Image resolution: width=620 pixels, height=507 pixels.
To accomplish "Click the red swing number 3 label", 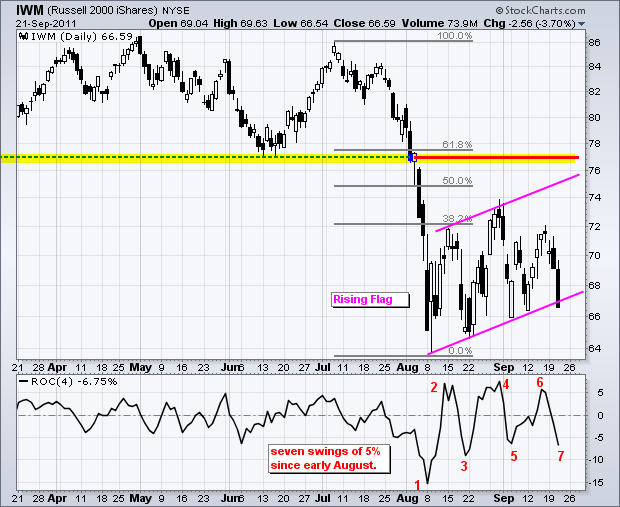I will (x=464, y=466).
